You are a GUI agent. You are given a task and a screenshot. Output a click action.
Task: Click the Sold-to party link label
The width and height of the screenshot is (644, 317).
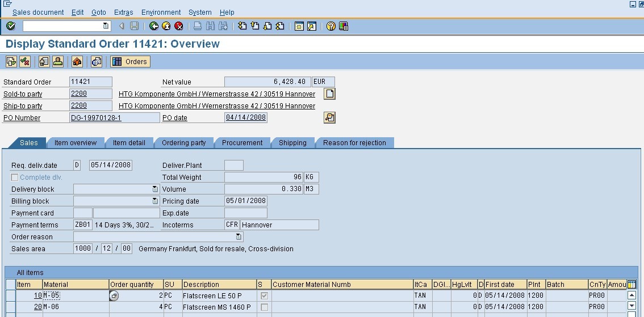tap(23, 94)
